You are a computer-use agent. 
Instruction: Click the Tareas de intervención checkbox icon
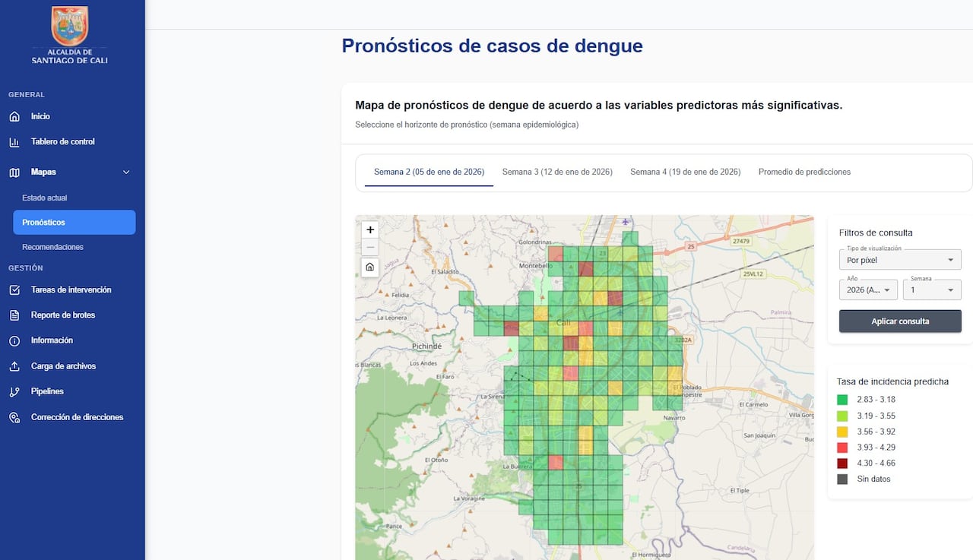(x=14, y=290)
